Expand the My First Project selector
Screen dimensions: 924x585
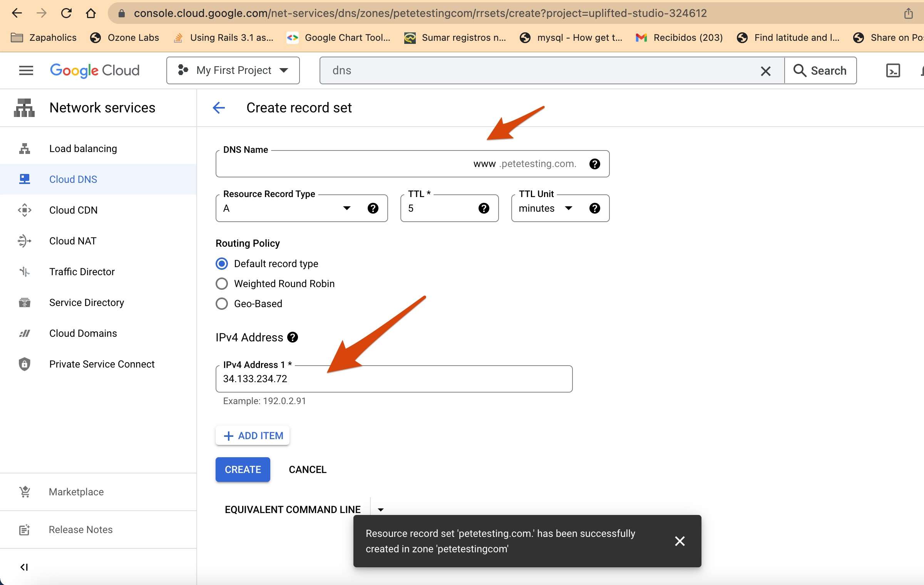233,70
